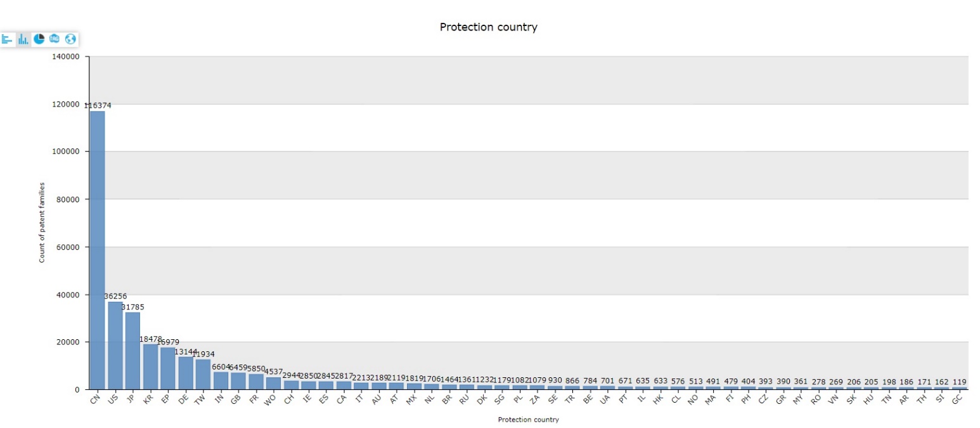
Task: Click the GB bar in the chart
Action: click(x=238, y=380)
